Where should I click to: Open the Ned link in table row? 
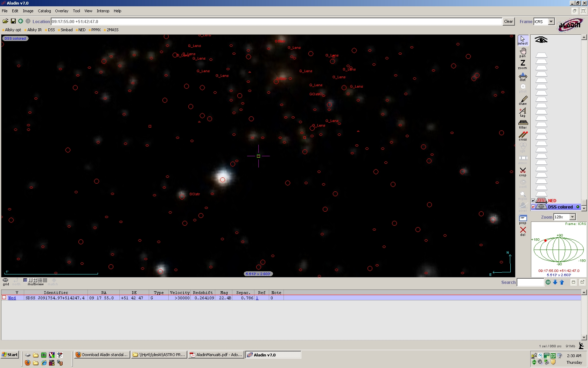12,298
